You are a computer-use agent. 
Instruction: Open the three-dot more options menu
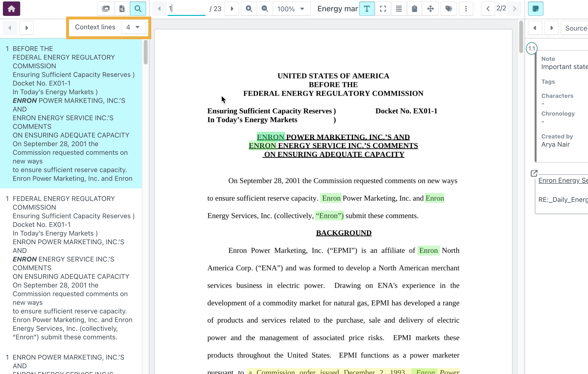coord(466,9)
